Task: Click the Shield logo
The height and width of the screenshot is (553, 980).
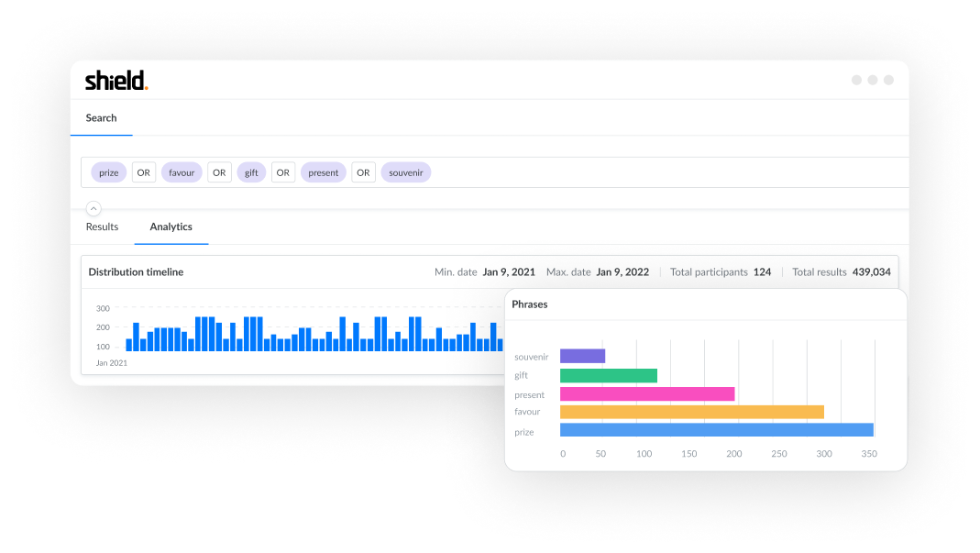Action: (x=116, y=81)
